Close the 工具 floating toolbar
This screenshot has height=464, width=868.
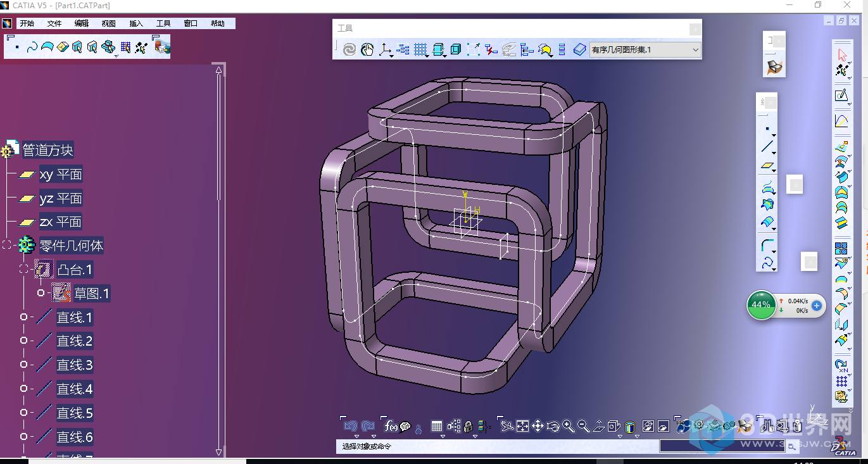tap(695, 28)
